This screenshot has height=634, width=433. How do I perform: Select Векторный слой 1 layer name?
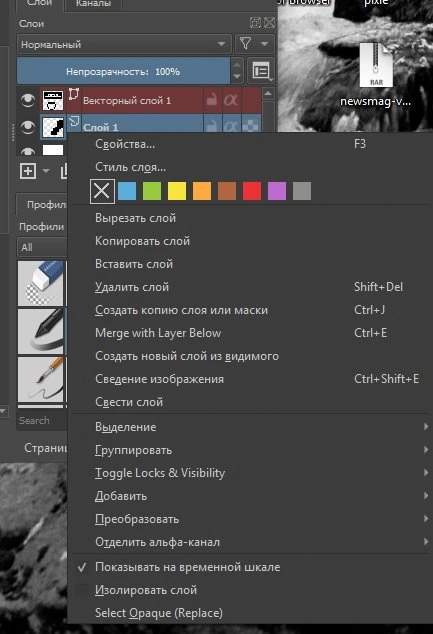(x=127, y=100)
